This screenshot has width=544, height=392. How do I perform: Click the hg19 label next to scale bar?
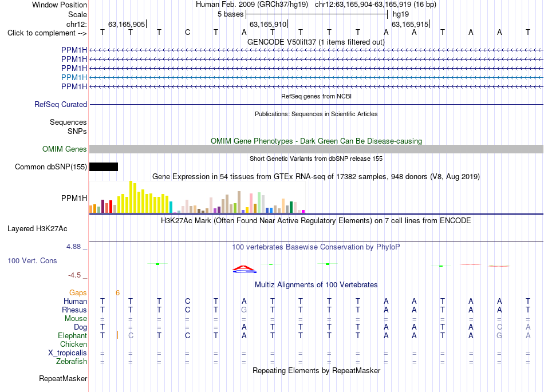click(401, 14)
